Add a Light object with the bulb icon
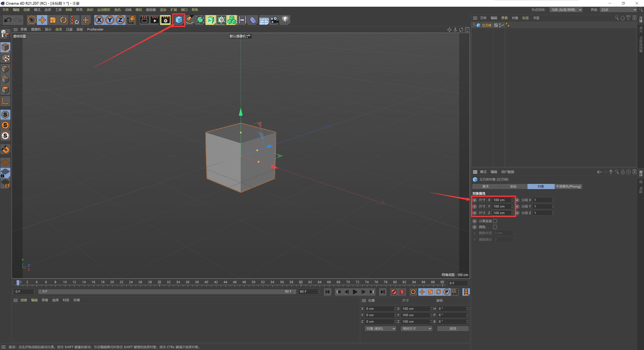This screenshot has width=644, height=350. pyautogui.click(x=285, y=20)
